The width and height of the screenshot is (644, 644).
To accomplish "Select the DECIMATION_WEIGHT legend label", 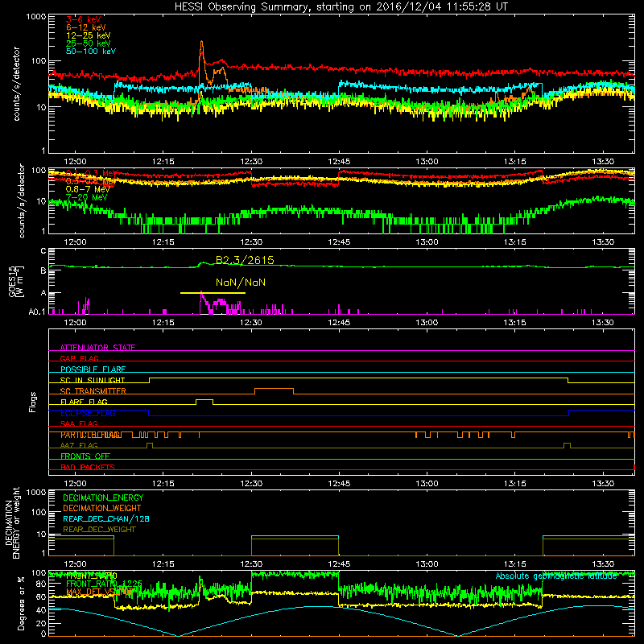I will click(102, 509).
